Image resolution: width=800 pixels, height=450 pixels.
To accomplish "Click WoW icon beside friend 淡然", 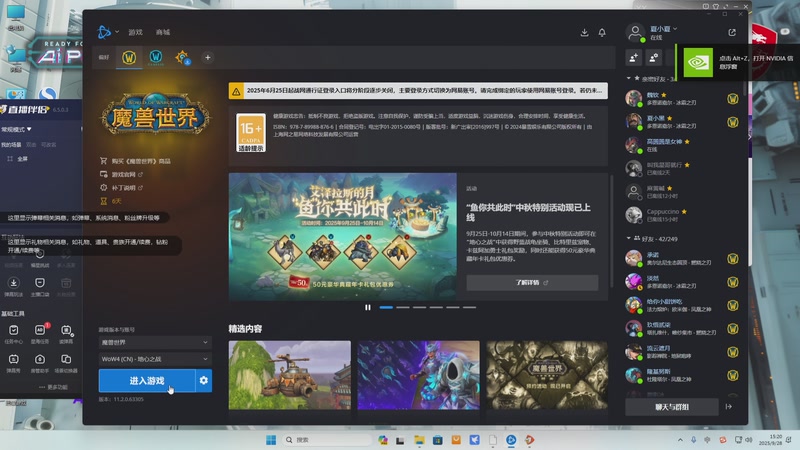I will 733,282.
